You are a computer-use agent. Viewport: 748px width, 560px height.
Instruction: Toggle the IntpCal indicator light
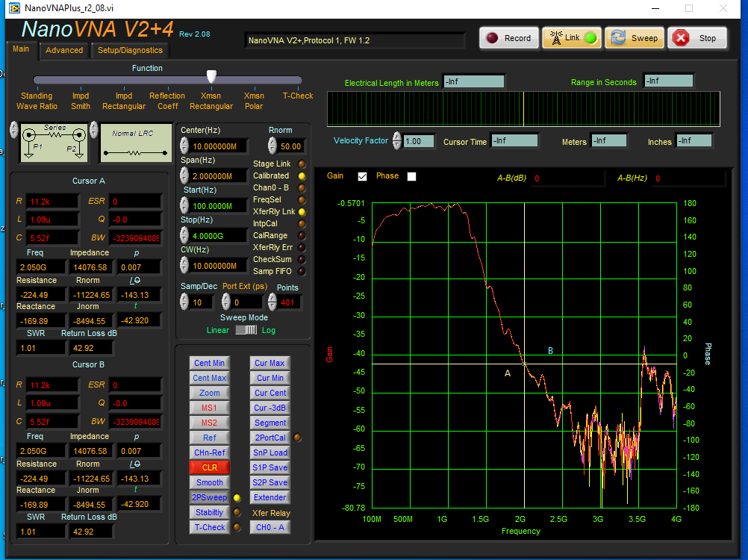pos(302,223)
